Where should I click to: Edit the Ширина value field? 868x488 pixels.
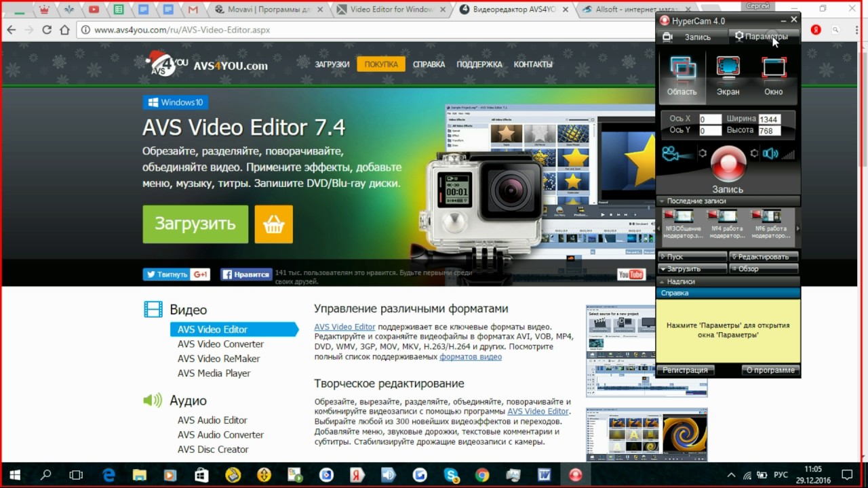770,119
